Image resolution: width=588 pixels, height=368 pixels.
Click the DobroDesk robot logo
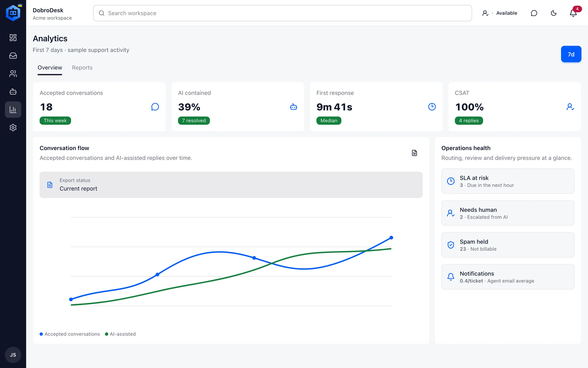[x=13, y=13]
